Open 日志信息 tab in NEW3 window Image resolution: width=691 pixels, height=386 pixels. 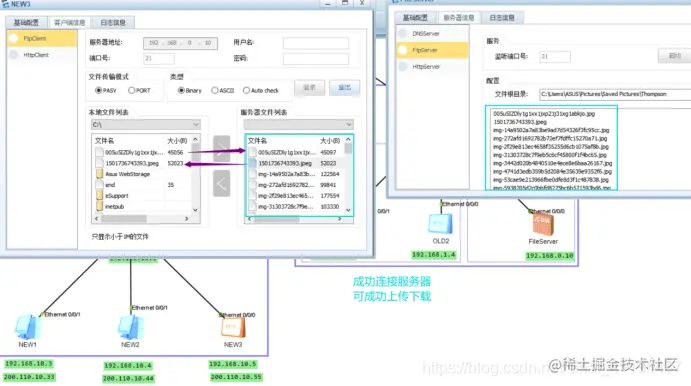pos(113,22)
